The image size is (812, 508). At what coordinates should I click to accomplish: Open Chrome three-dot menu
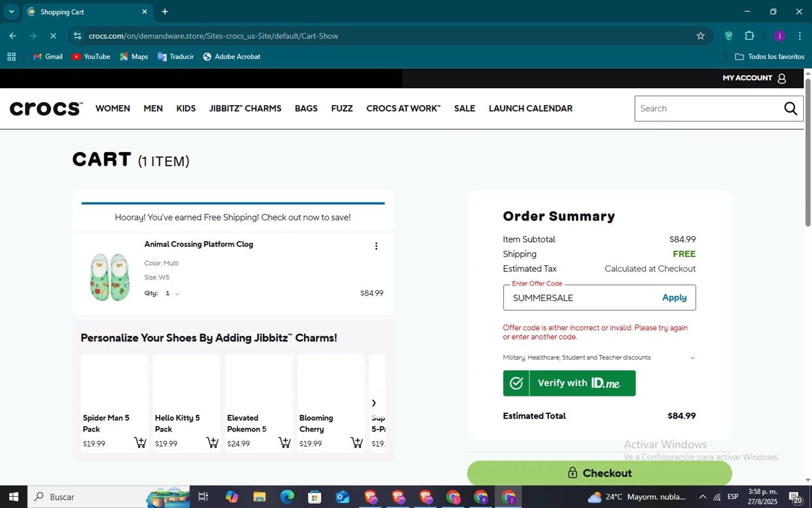(x=800, y=36)
